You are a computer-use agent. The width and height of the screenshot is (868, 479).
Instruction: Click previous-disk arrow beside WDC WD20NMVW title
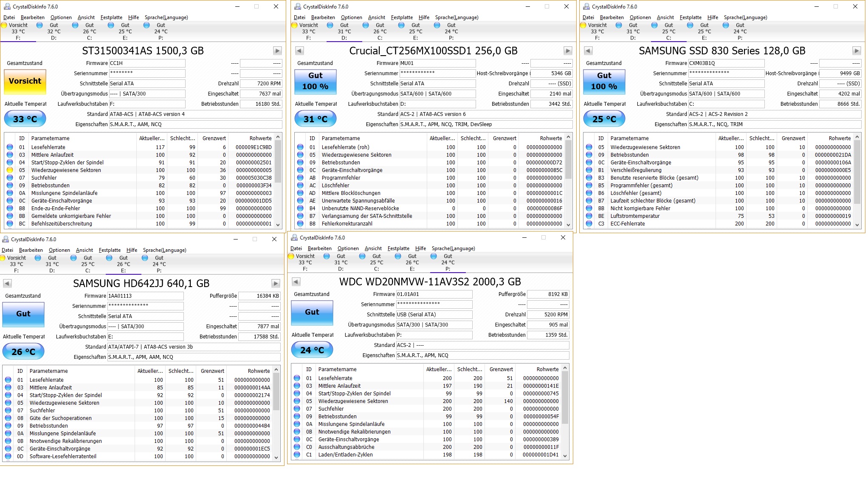(296, 282)
